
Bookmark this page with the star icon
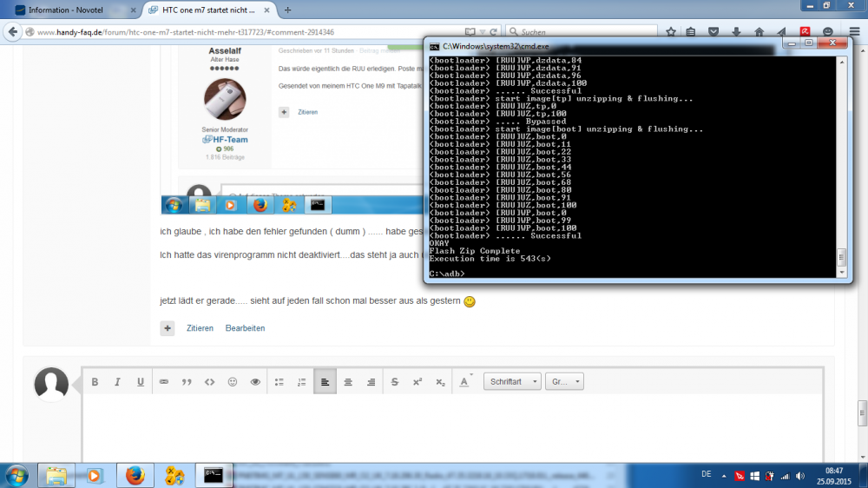[x=671, y=31]
